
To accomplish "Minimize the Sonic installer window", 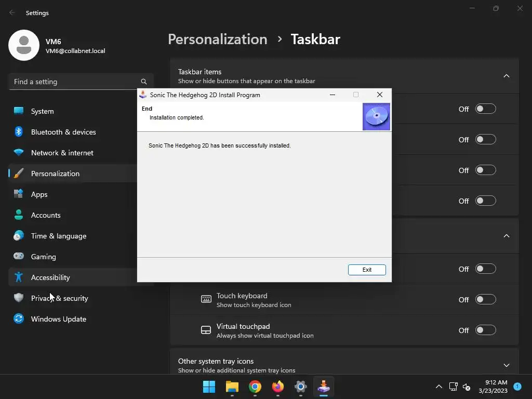I will [x=332, y=95].
